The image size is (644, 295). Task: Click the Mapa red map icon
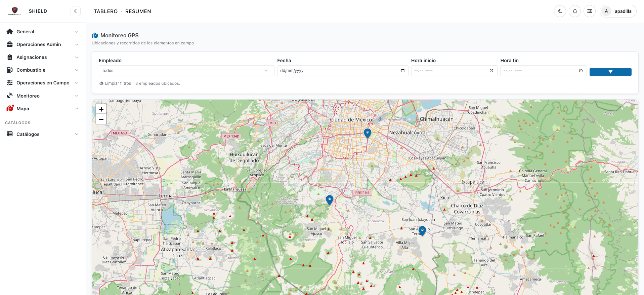click(10, 108)
